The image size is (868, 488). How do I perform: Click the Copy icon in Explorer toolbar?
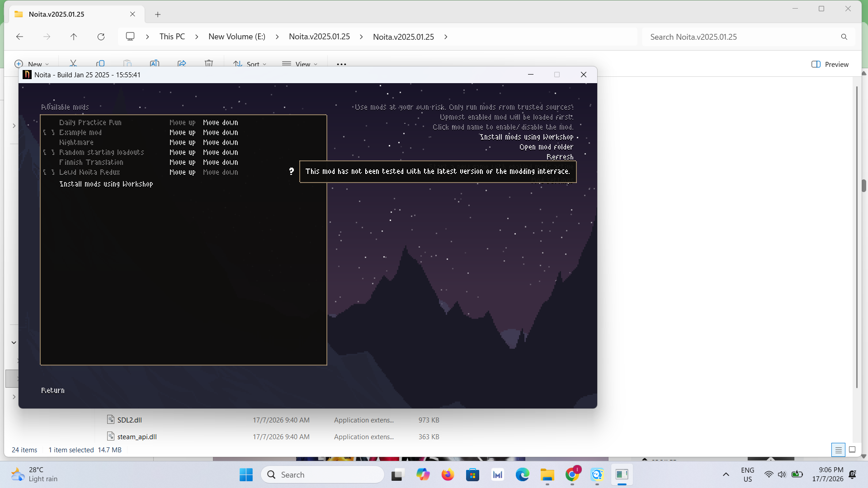(x=100, y=64)
